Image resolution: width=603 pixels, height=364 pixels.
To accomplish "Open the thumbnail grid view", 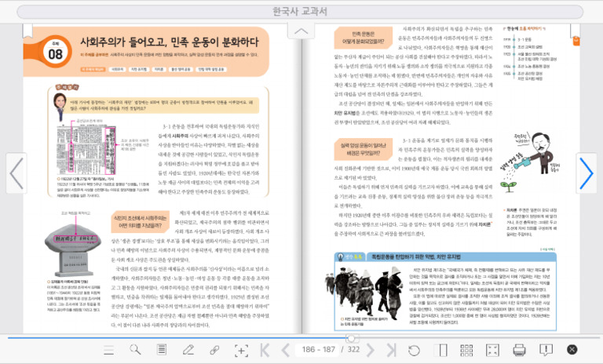I will point(466,350).
